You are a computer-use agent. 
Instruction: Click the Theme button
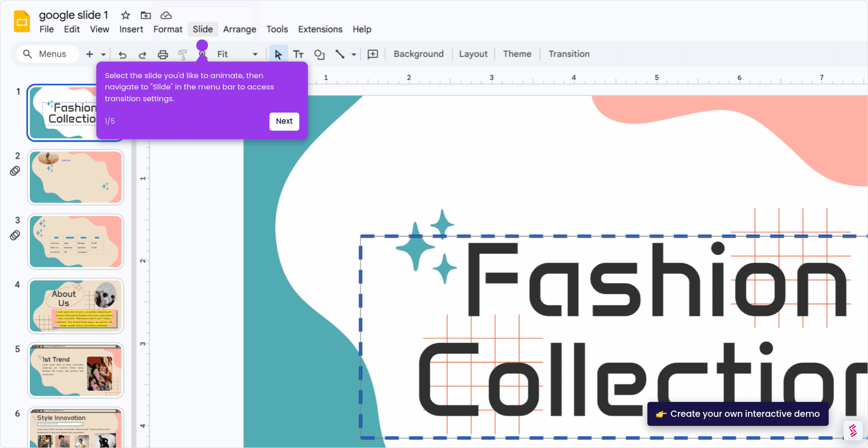[517, 54]
